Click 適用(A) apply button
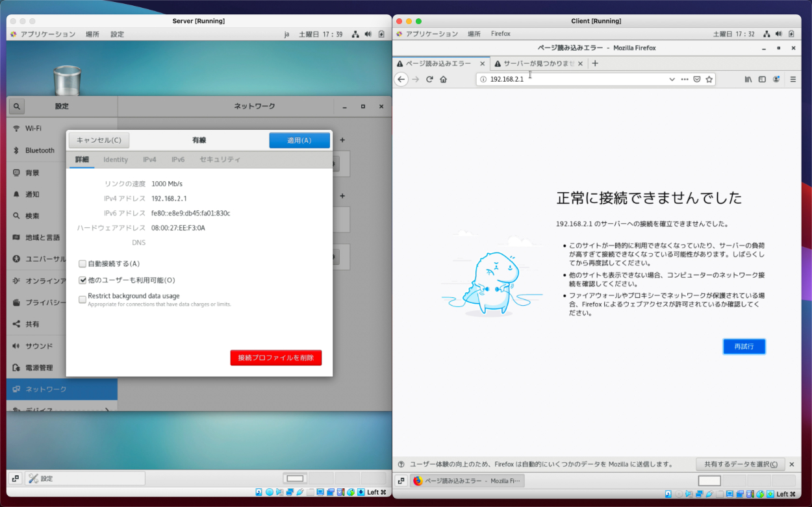The image size is (812, 507). (299, 140)
